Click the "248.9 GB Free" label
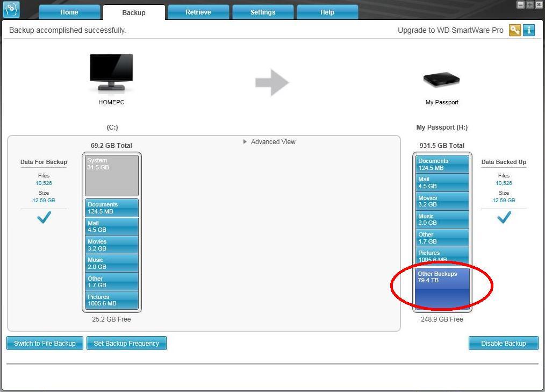 (442, 319)
